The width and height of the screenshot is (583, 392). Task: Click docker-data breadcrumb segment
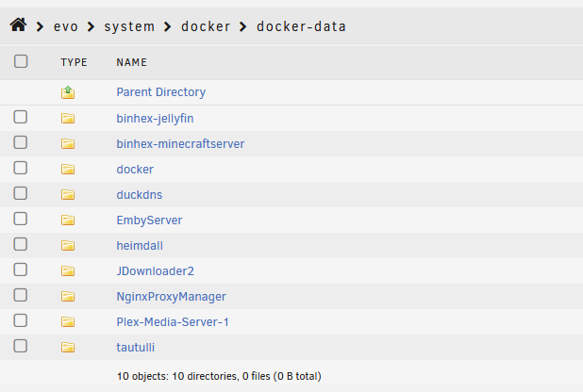point(301,26)
